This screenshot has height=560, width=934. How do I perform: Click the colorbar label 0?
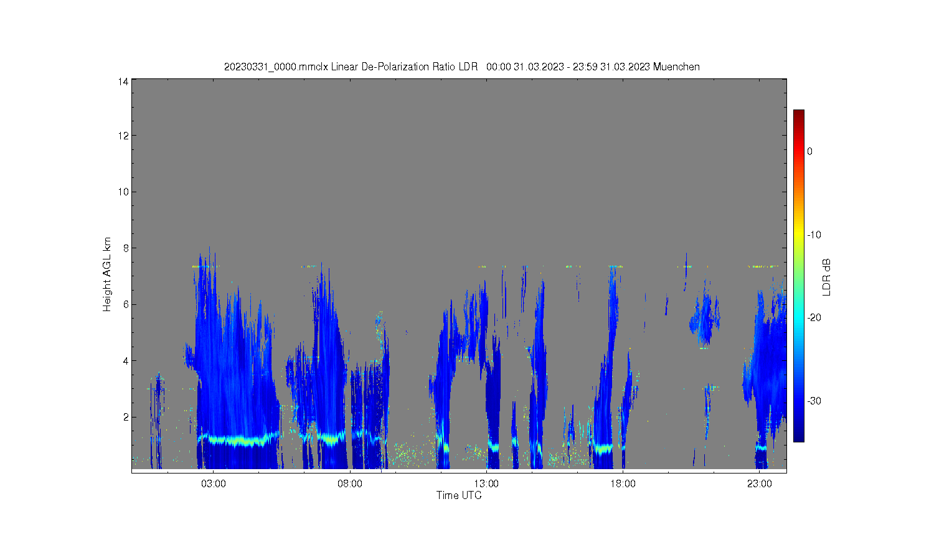(810, 151)
